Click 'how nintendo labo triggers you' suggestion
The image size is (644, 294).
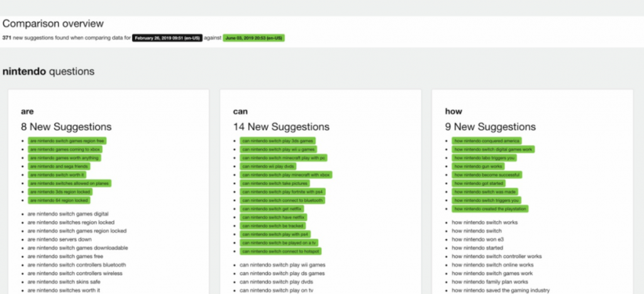click(484, 158)
